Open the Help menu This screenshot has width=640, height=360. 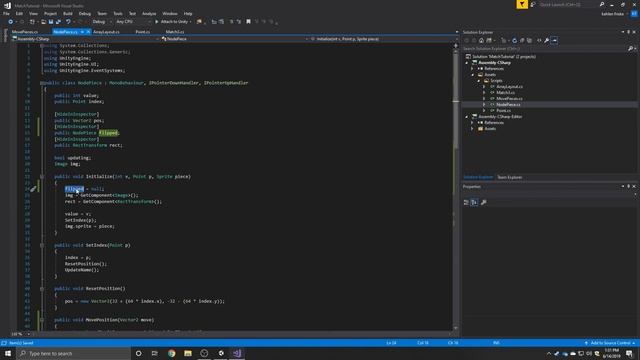pyautogui.click(x=188, y=13)
